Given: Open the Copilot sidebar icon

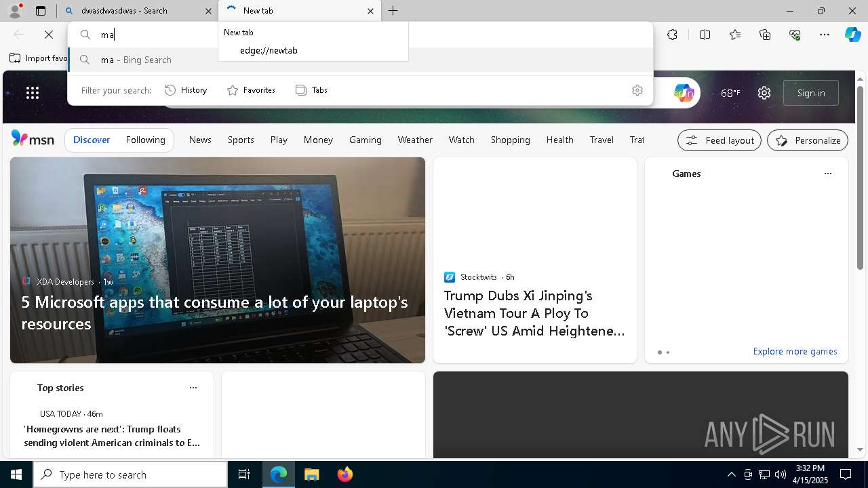Looking at the screenshot, I should click(852, 35).
